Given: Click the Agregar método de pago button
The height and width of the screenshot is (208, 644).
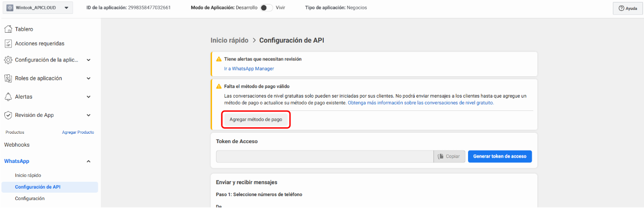Looking at the screenshot, I should (x=256, y=120).
